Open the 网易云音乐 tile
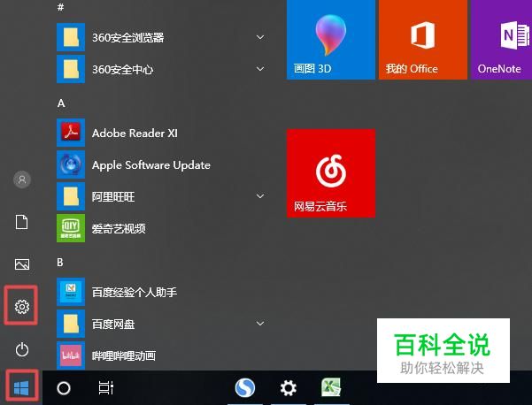This screenshot has height=405, width=532. click(x=331, y=173)
